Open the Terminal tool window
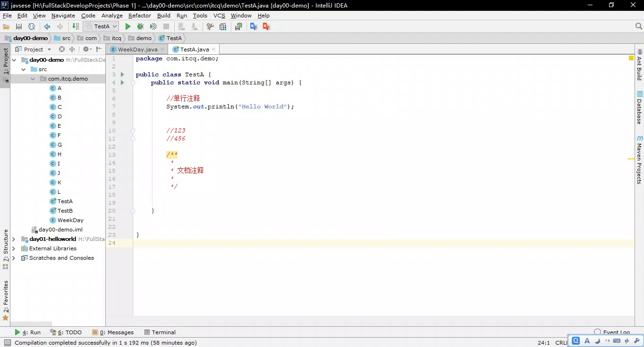The height and width of the screenshot is (347, 644). (x=160, y=332)
